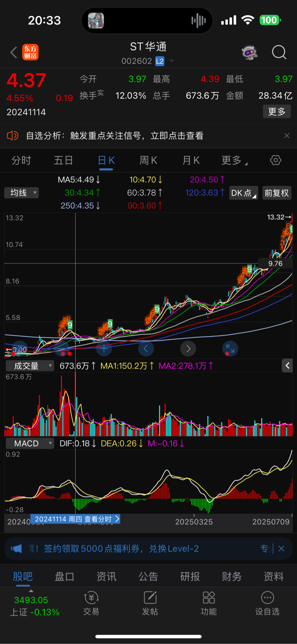
Task: Open the 签约领取5000点福利券 promo link
Action: coord(121,548)
